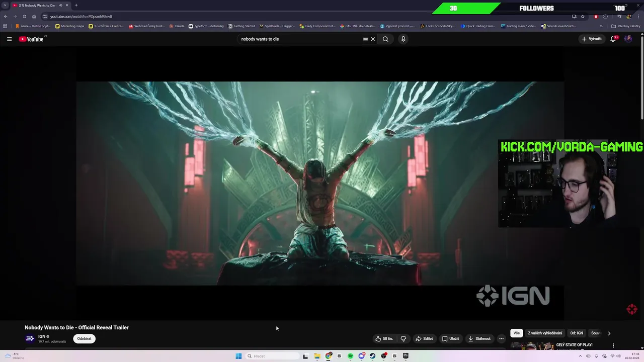This screenshot has height=362, width=644.
Task: Click the Sdílet share button
Action: tap(424, 339)
